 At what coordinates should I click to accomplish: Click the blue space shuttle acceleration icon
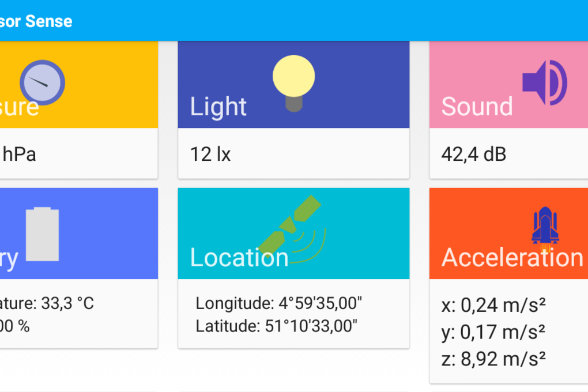click(545, 228)
